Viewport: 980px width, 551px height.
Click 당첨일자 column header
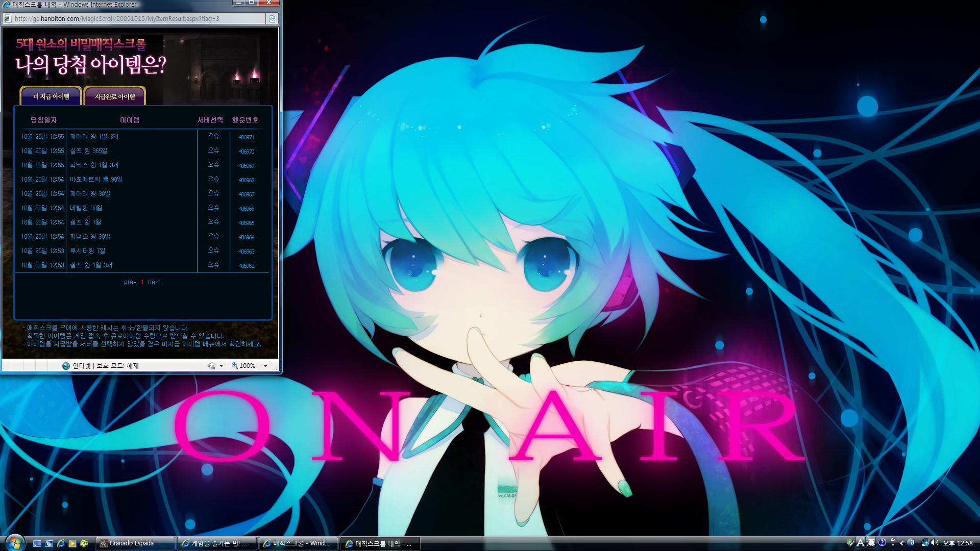pyautogui.click(x=43, y=120)
